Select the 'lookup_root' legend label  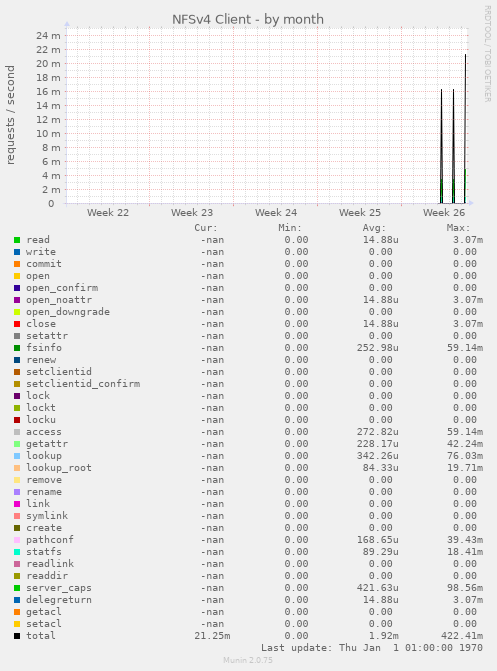59,468
